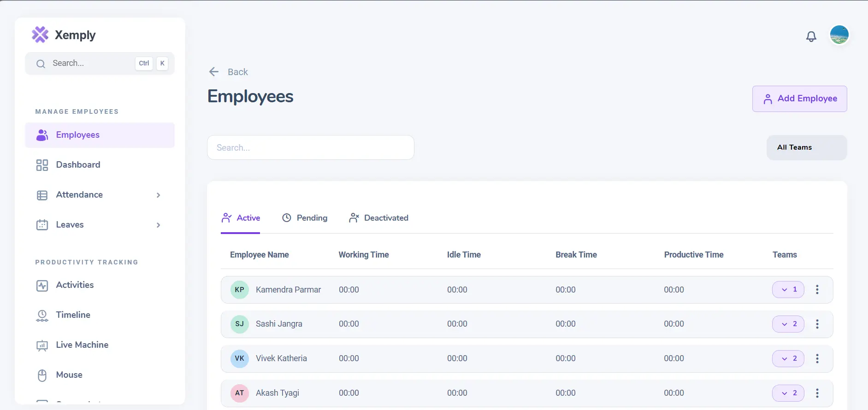868x410 pixels.
Task: Expand the teams dropdown for Sashi Jangra
Action: 788,324
